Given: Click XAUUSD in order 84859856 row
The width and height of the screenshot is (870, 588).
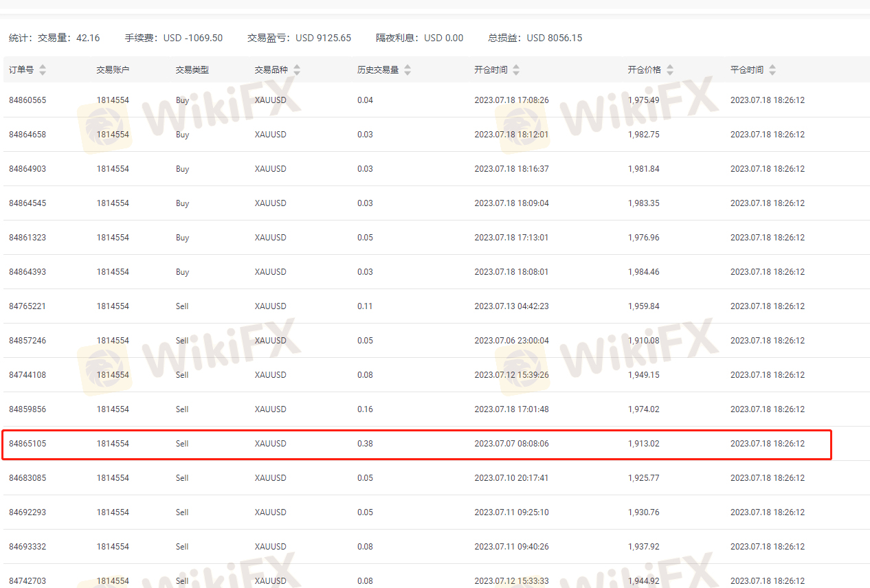Looking at the screenshot, I should [270, 409].
